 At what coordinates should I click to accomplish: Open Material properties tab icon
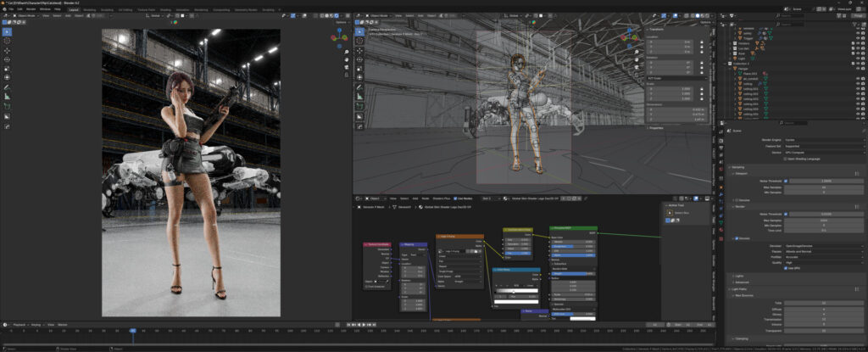[721, 230]
